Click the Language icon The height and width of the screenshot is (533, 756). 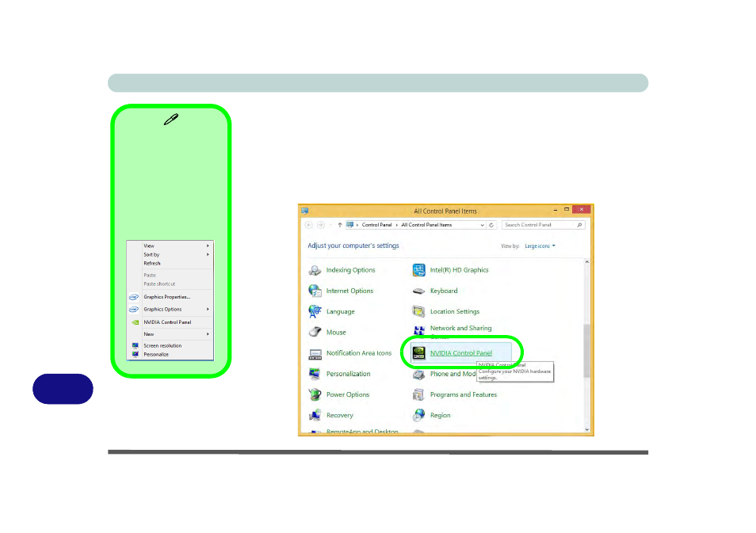click(x=315, y=312)
